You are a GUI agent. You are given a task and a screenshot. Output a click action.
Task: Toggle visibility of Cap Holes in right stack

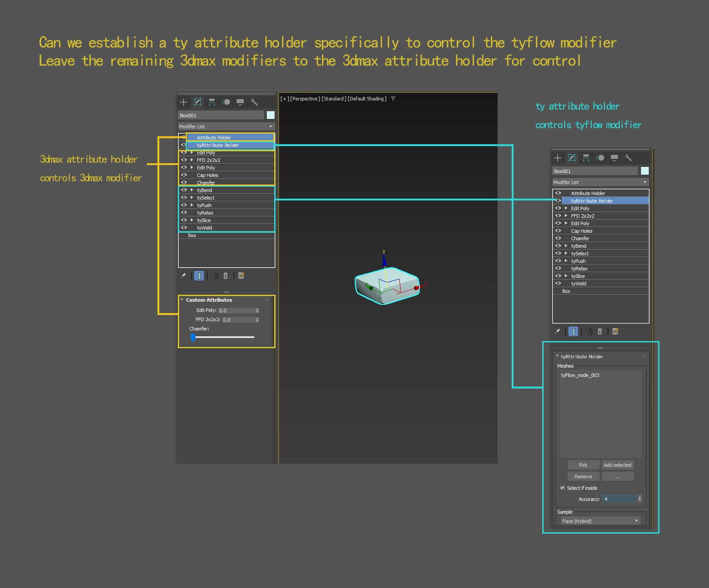click(x=558, y=231)
